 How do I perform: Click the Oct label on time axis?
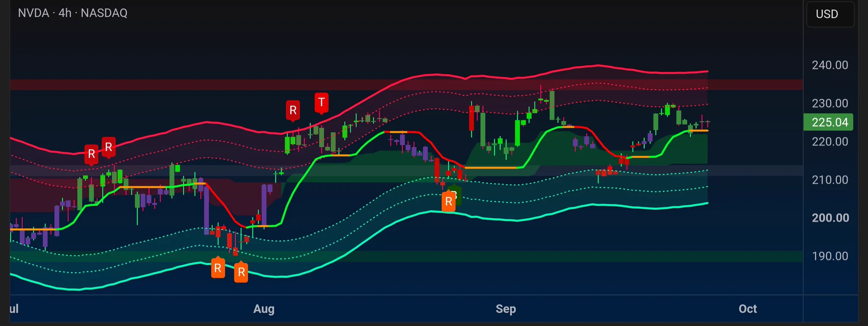tap(748, 309)
